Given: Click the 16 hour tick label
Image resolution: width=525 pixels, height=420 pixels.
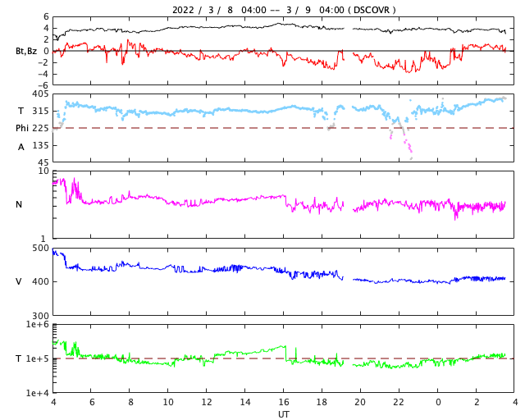Looking at the screenshot, I should [x=284, y=402].
